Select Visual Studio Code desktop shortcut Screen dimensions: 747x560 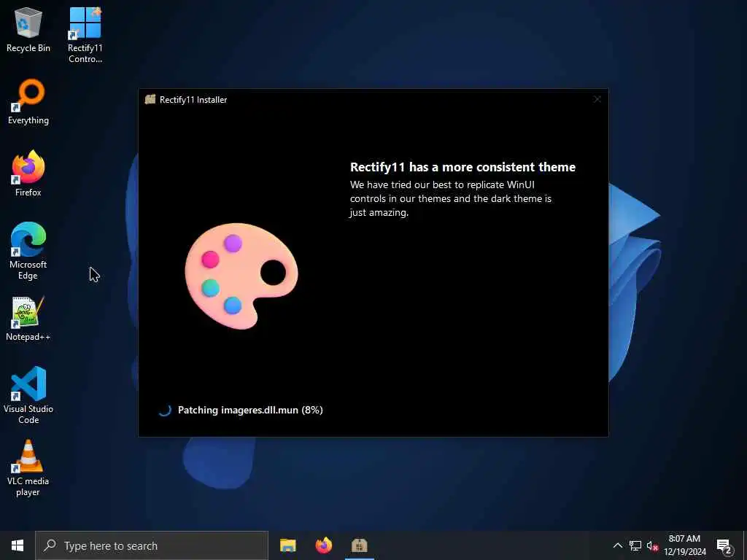click(x=28, y=395)
